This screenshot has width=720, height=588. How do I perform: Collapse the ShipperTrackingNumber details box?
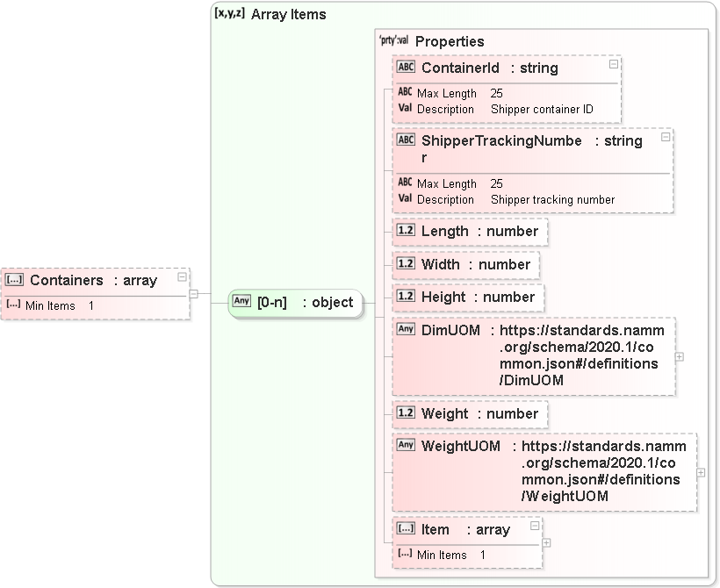(666, 137)
